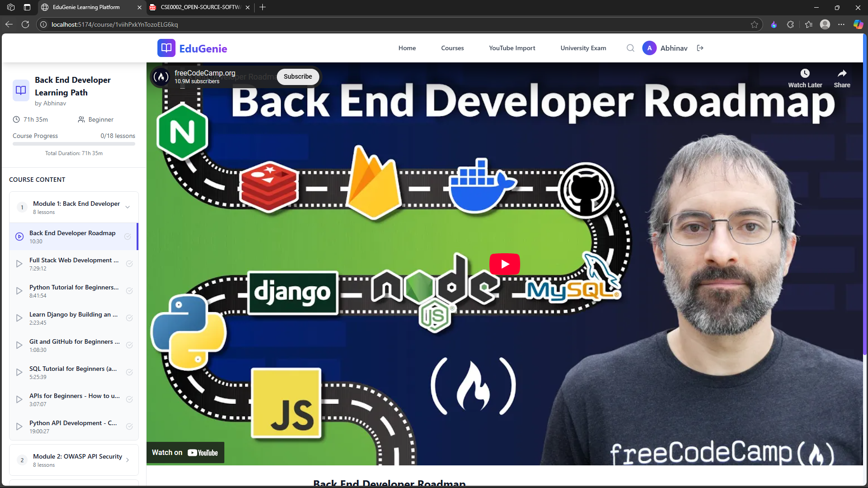Click the Watch Later clock icon
The height and width of the screenshot is (488, 868).
click(805, 73)
